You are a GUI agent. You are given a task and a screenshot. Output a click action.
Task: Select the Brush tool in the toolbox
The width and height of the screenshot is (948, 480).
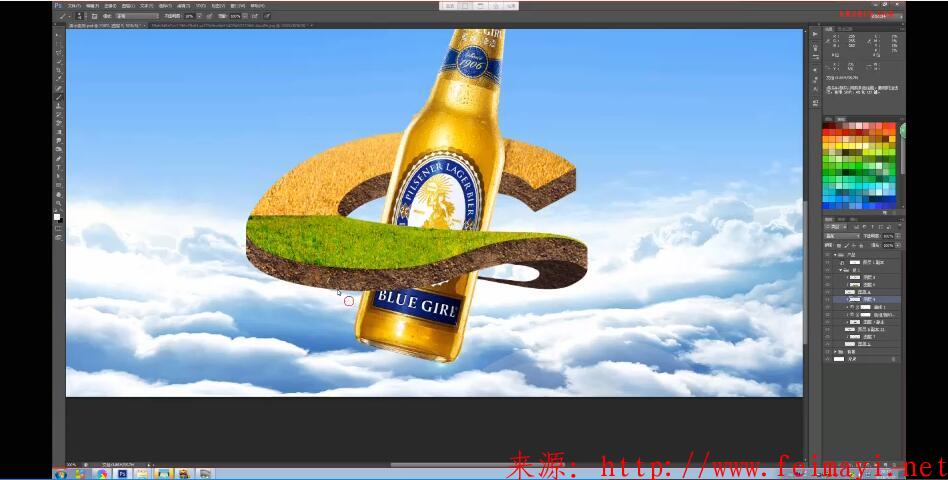(58, 96)
